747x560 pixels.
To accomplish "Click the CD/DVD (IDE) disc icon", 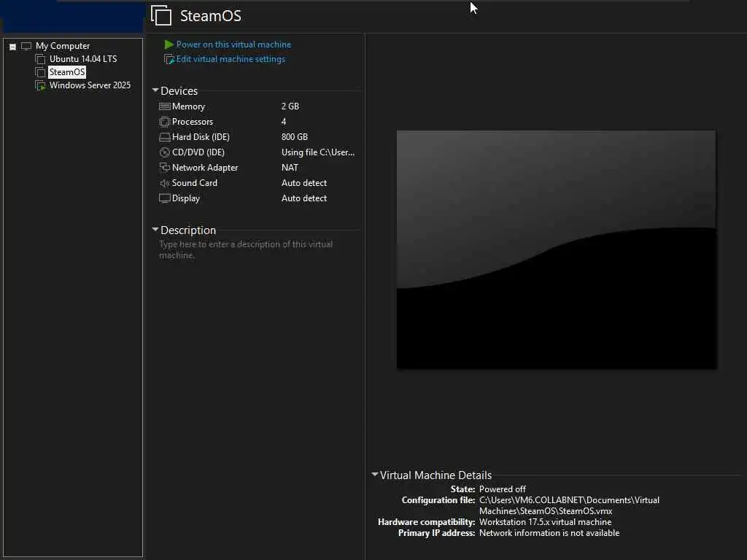I will tap(164, 152).
